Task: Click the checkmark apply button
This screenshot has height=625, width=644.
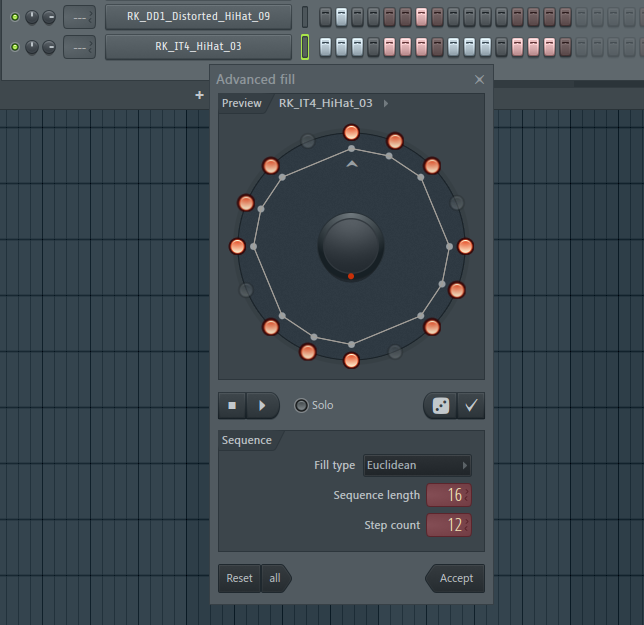Action: pyautogui.click(x=471, y=406)
